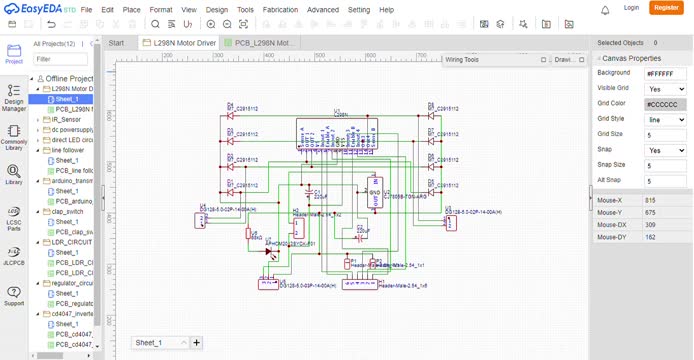Click the Alt Snap input field
694x360 pixels.
[665, 181]
